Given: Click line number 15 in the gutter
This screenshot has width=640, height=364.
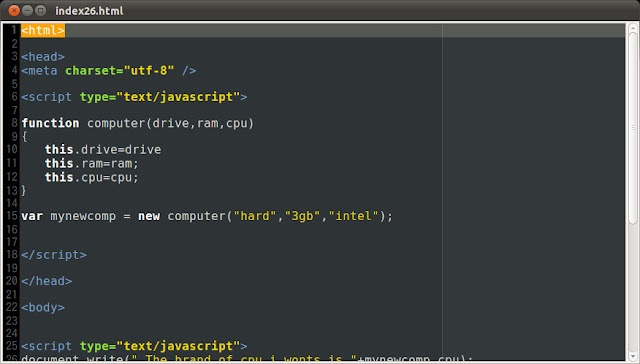Looking at the screenshot, I should (x=12, y=215).
